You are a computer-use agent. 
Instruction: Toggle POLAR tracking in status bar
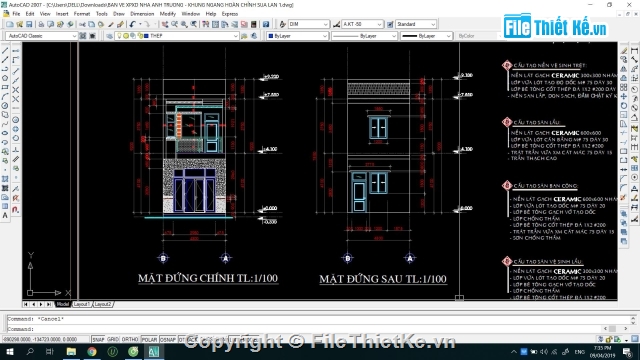(149, 340)
